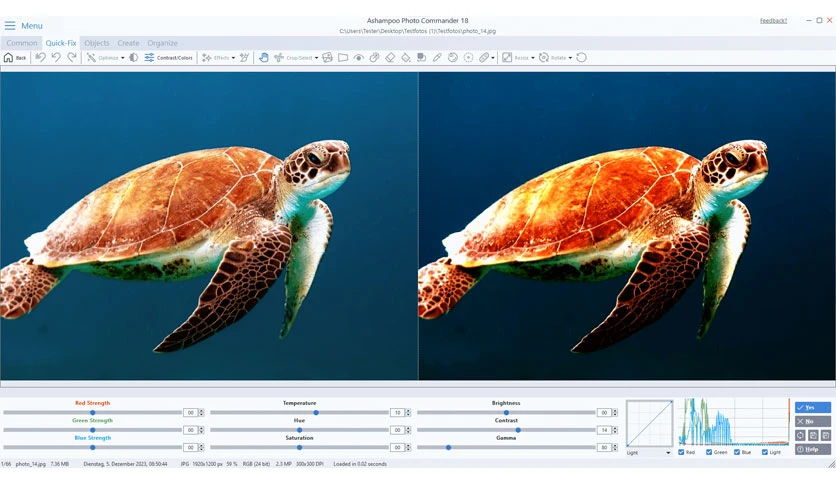The width and height of the screenshot is (836, 484).
Task: Click the Contrast value input field
Action: pyautogui.click(x=604, y=430)
